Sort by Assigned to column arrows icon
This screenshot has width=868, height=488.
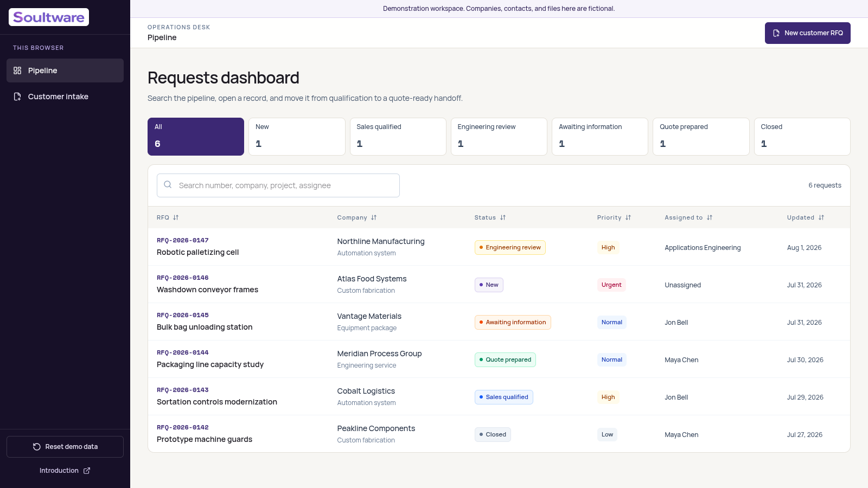point(710,217)
